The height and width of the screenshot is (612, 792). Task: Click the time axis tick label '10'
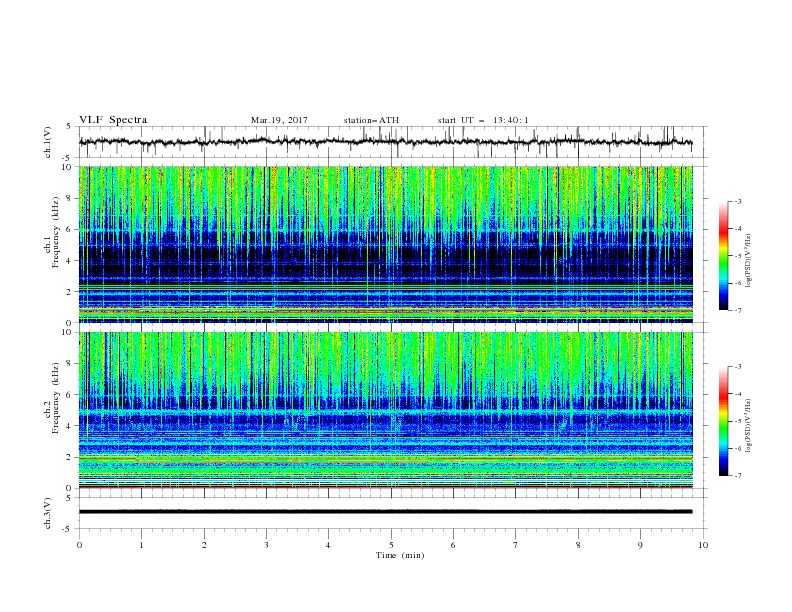[x=703, y=545]
